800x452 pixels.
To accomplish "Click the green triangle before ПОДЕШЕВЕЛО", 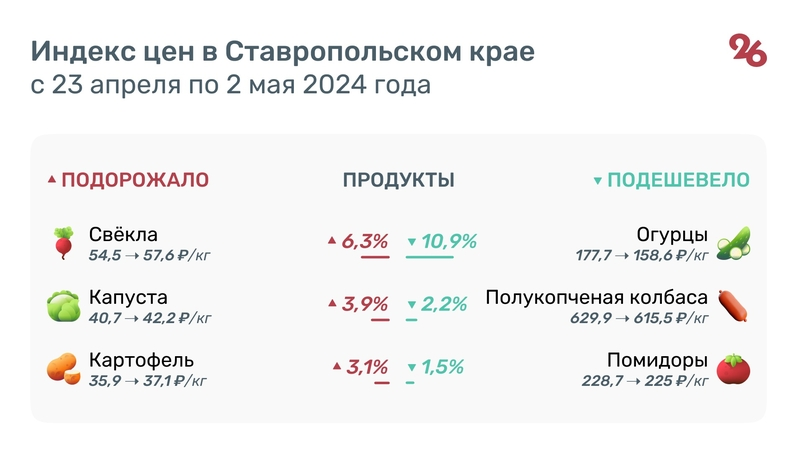I will click(x=598, y=181).
